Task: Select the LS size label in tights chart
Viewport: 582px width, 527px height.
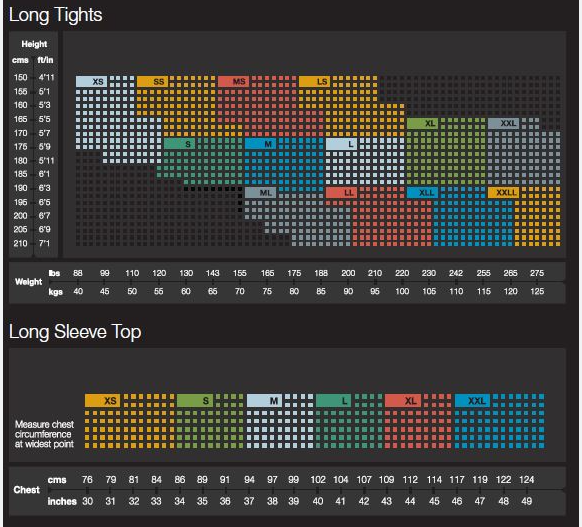Action: tap(314, 81)
